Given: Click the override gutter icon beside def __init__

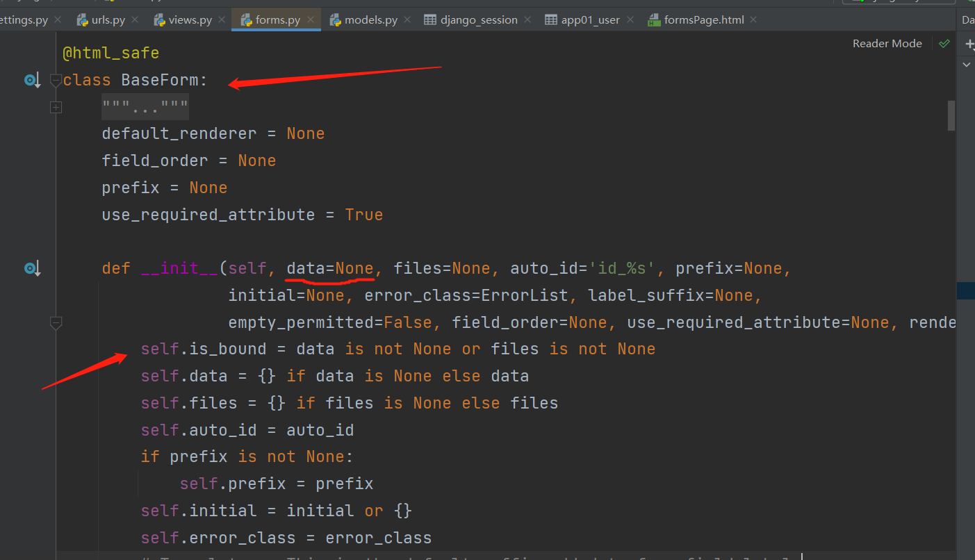Looking at the screenshot, I should [x=32, y=268].
